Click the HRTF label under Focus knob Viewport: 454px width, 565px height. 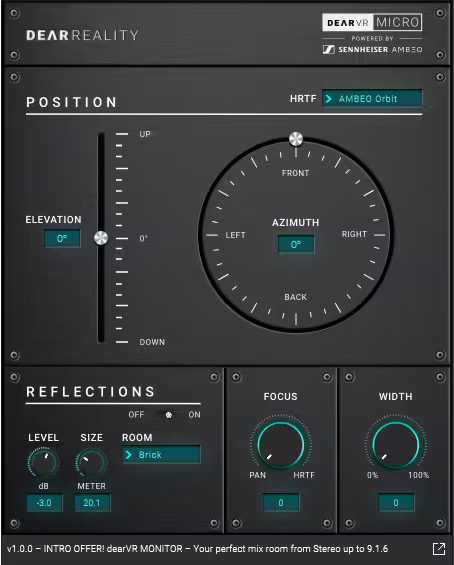(304, 475)
